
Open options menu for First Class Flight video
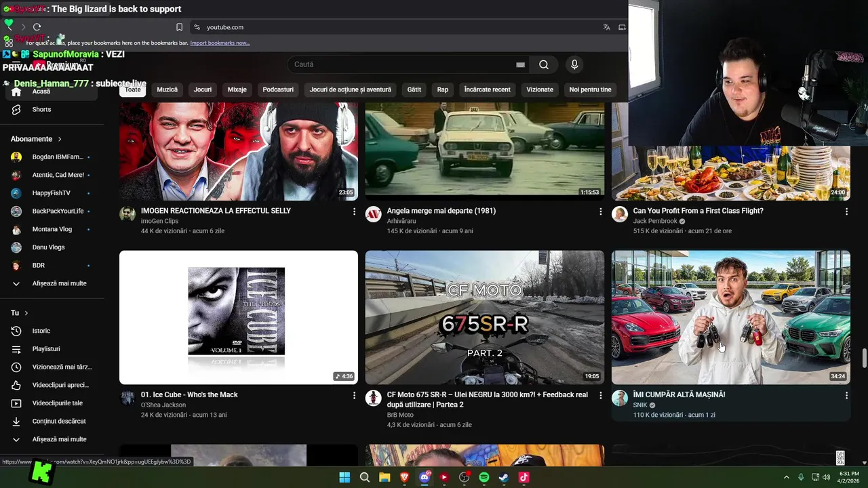click(846, 211)
